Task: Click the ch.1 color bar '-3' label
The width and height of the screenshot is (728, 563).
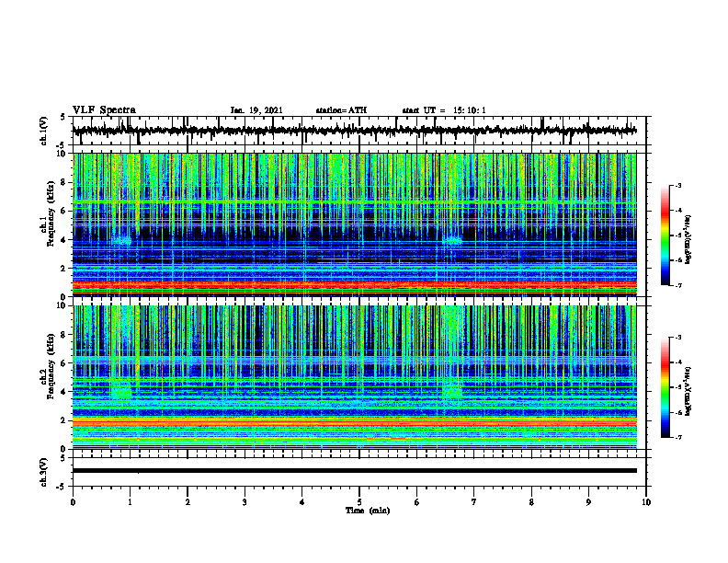Action: [x=678, y=186]
